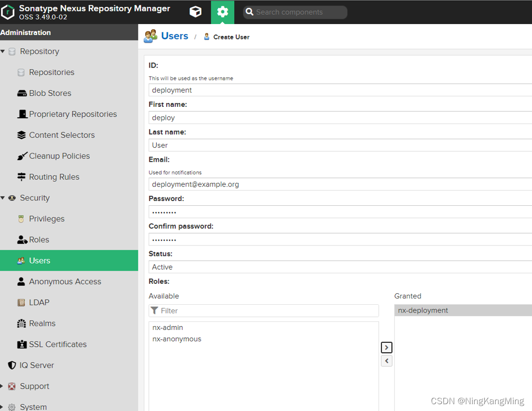The width and height of the screenshot is (532, 411).
Task: Click the Blob Stores drive icon
Action: (21, 93)
